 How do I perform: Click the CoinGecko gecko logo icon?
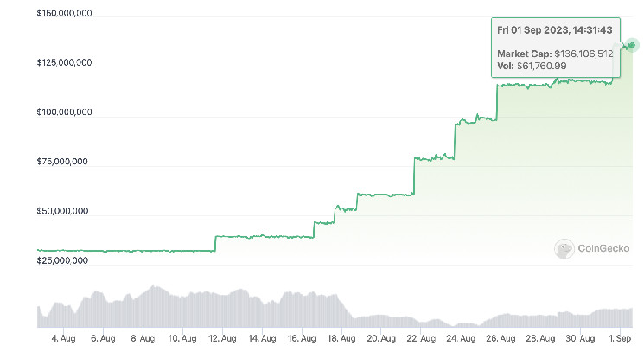click(x=564, y=249)
